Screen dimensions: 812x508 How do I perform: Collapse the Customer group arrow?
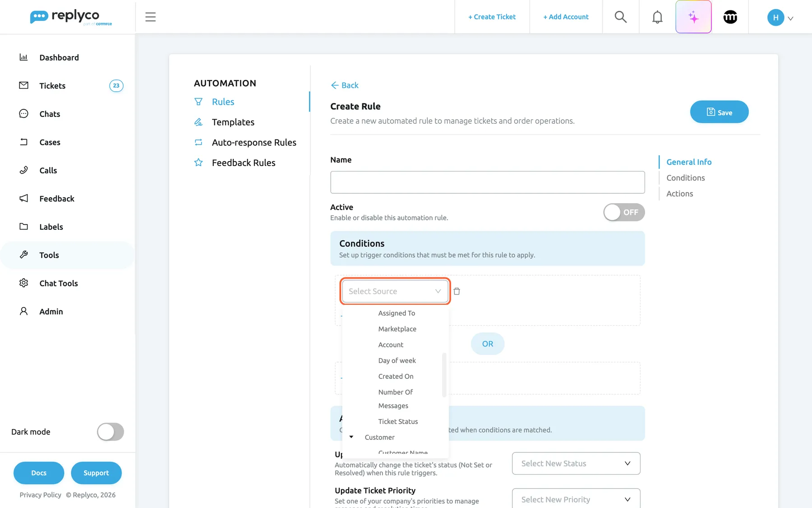pyautogui.click(x=351, y=437)
